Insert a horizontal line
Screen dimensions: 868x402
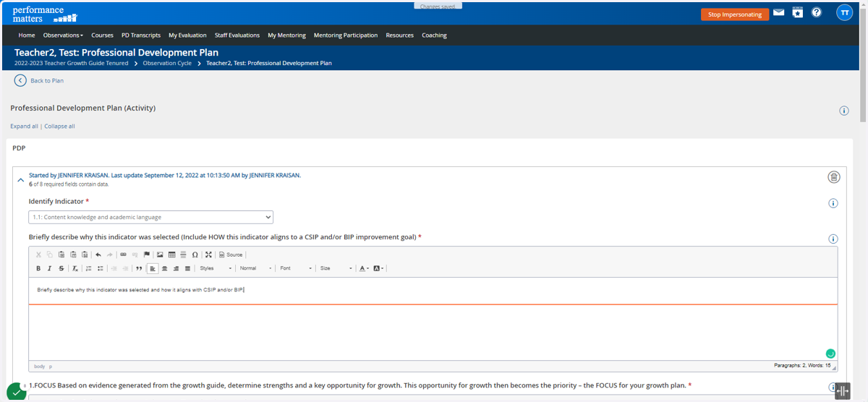(x=183, y=255)
